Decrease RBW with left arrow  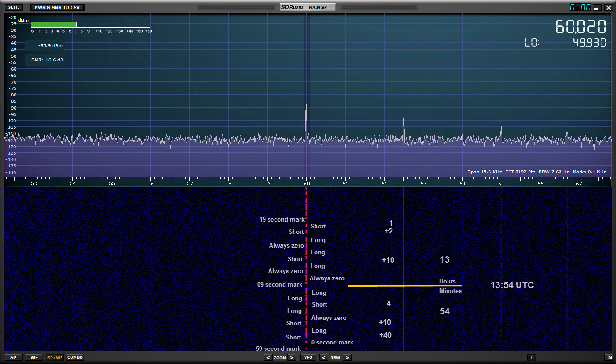(x=323, y=358)
